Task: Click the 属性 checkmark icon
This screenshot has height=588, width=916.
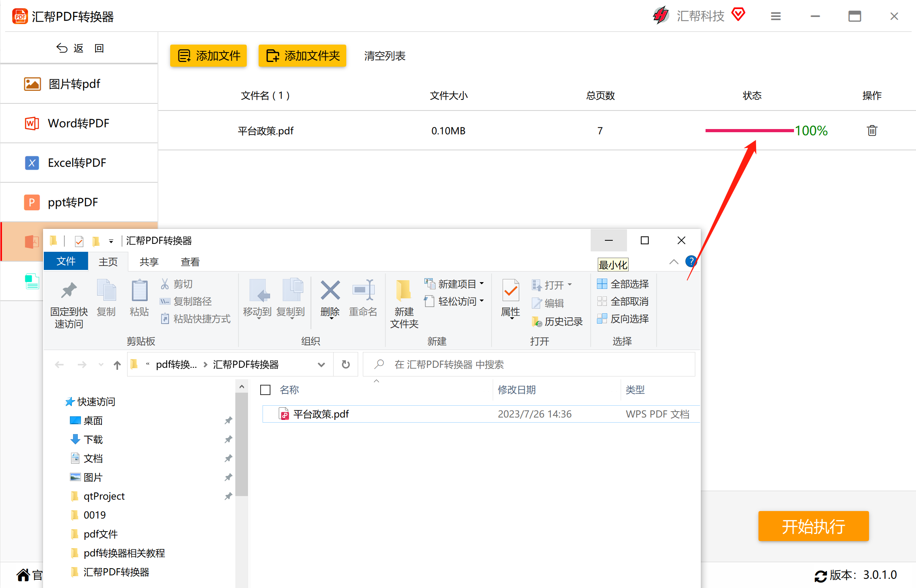Action: click(x=511, y=291)
